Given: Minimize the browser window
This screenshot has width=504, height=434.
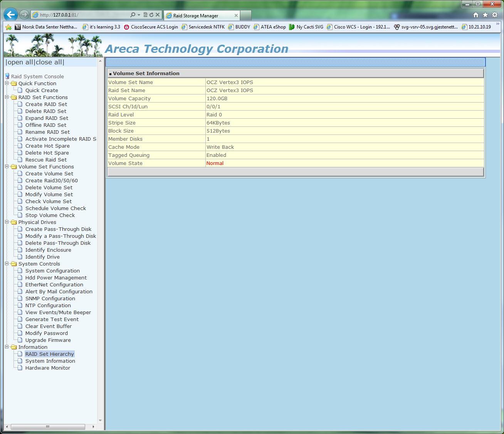Looking at the screenshot, I should coord(467,4).
